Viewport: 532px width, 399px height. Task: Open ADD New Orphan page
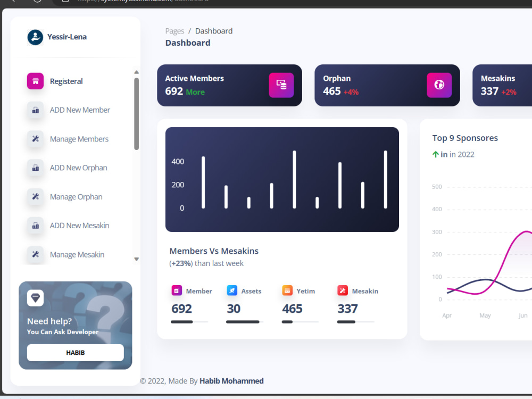[x=76, y=168]
